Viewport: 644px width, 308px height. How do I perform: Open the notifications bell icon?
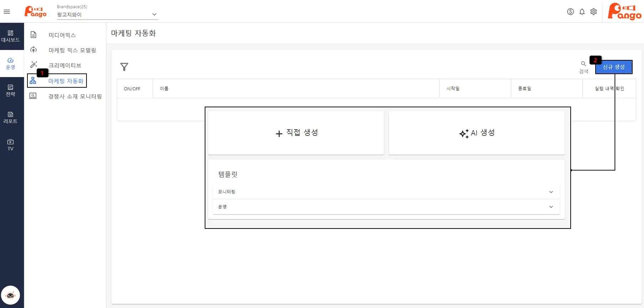[x=582, y=12]
